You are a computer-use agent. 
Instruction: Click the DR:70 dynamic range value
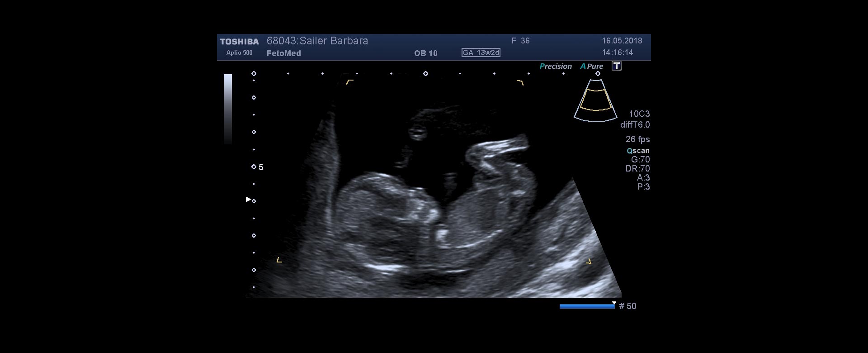coord(637,168)
